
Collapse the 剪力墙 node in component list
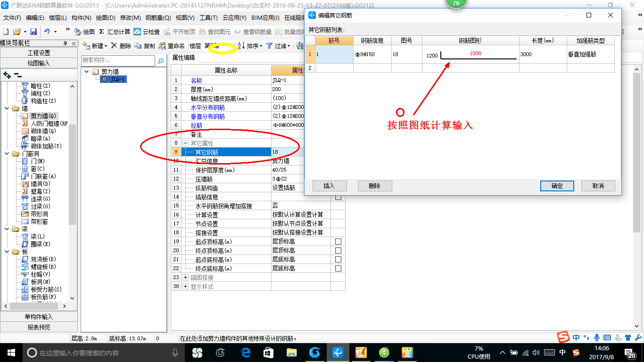point(86,72)
